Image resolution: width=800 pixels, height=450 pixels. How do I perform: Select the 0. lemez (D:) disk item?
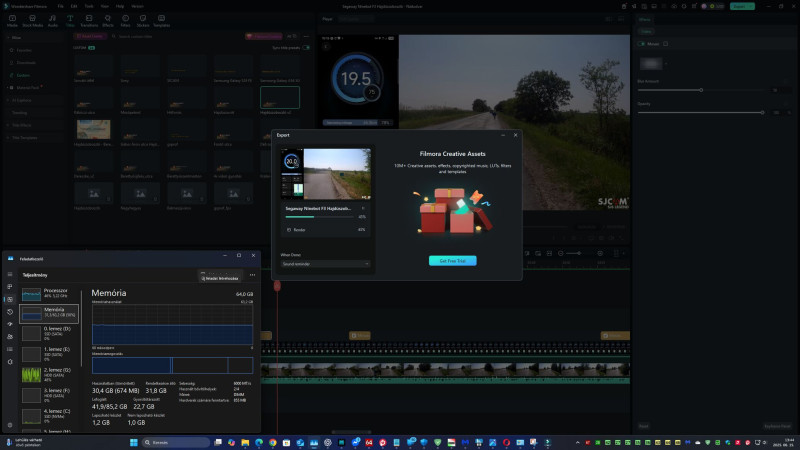click(49, 334)
